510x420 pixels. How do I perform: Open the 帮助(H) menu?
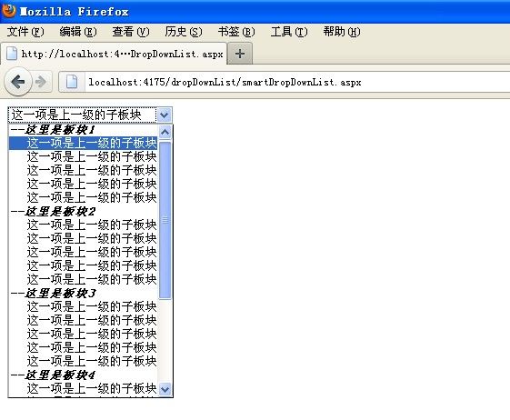(x=342, y=32)
